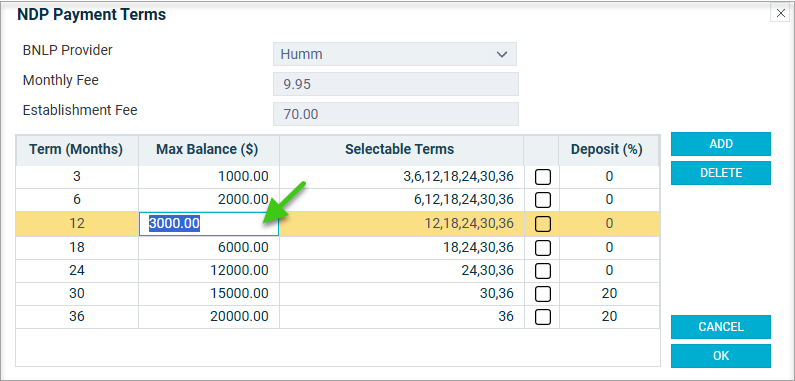Tick the checkbox in the 30-month row

543,294
